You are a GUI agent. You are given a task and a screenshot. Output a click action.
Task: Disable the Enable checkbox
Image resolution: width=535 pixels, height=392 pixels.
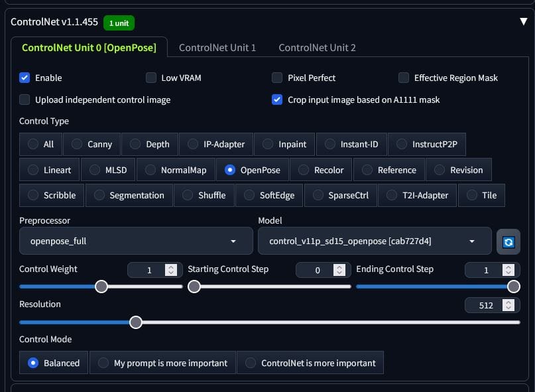pyautogui.click(x=25, y=78)
